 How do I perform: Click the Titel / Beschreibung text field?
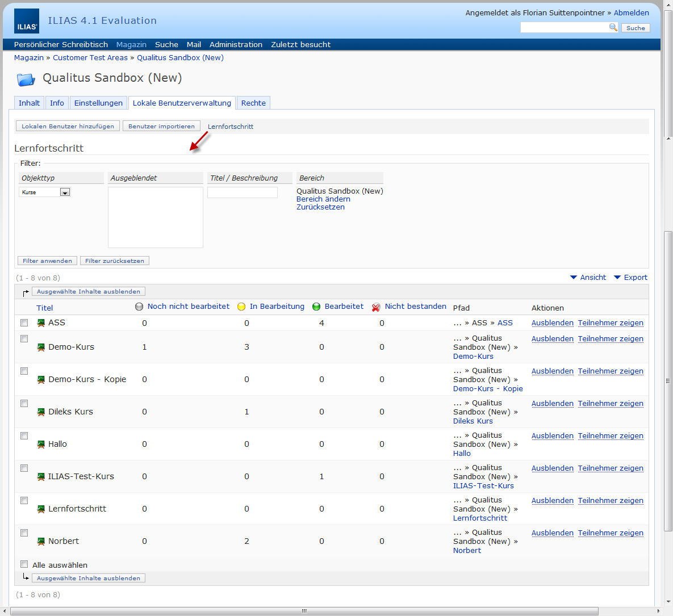[243, 192]
